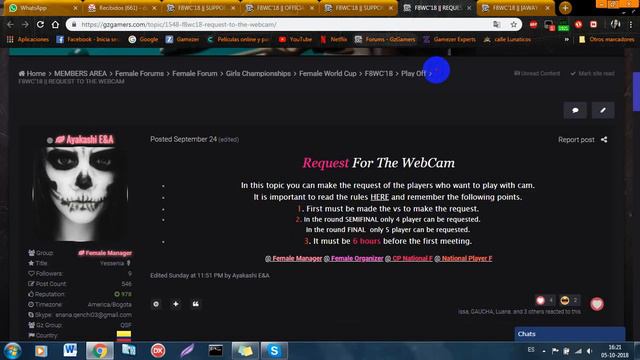Open Skype from taskbar
Screen dimensions: 640x360
tap(274, 351)
